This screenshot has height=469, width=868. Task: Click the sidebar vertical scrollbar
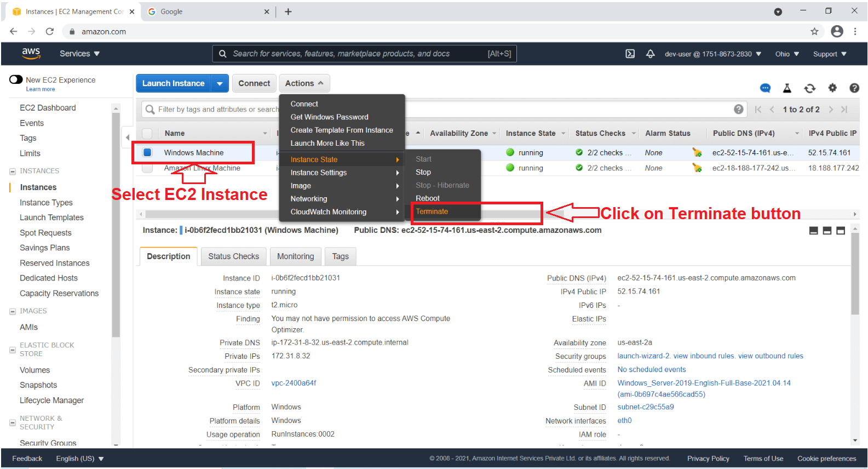(x=116, y=225)
